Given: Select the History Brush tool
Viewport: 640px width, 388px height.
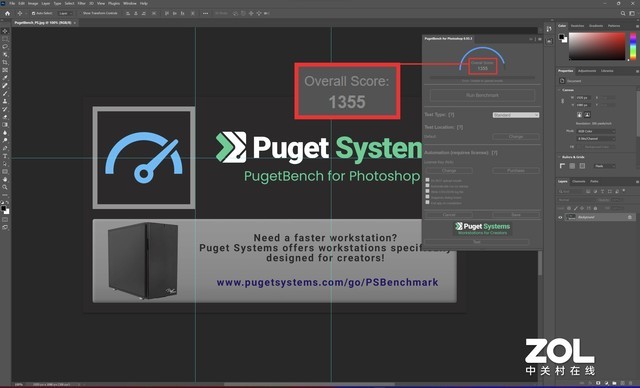Looking at the screenshot, I should click(x=5, y=109).
